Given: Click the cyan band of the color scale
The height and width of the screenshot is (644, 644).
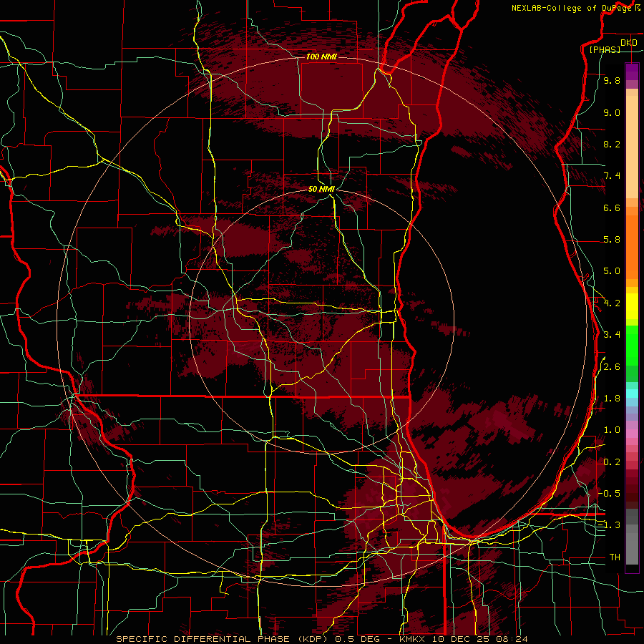Looking at the screenshot, I should tap(632, 394).
